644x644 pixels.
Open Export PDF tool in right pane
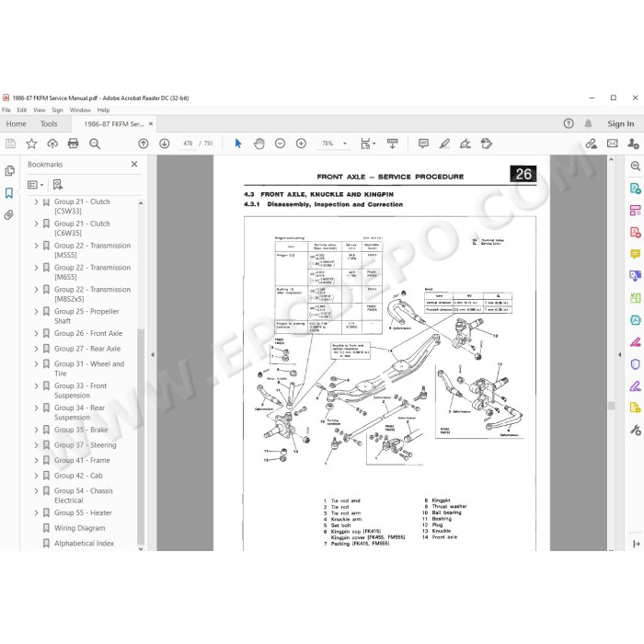635,189
